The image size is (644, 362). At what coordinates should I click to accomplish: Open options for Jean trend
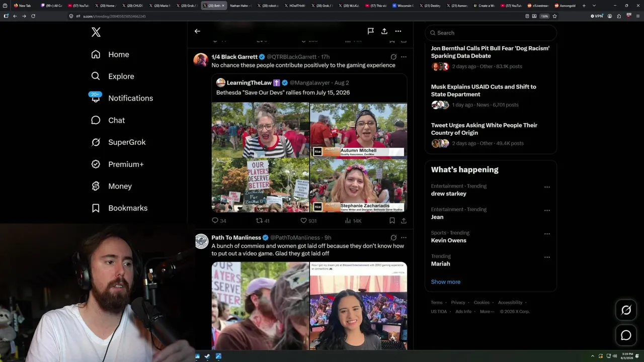(x=547, y=210)
